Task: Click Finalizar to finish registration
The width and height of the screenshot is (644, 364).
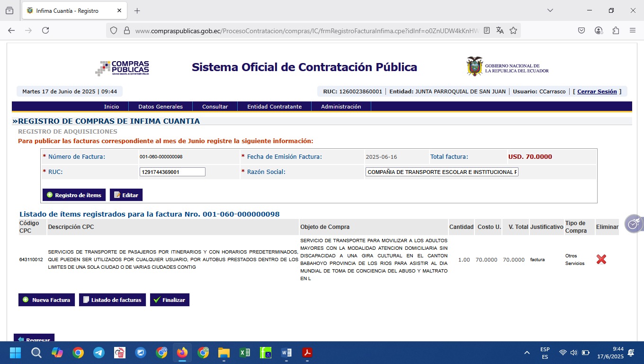Action: (170, 300)
